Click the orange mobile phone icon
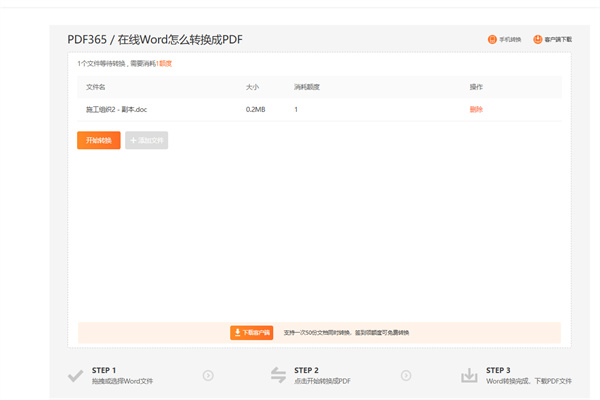This screenshot has width=600, height=400. click(x=492, y=39)
